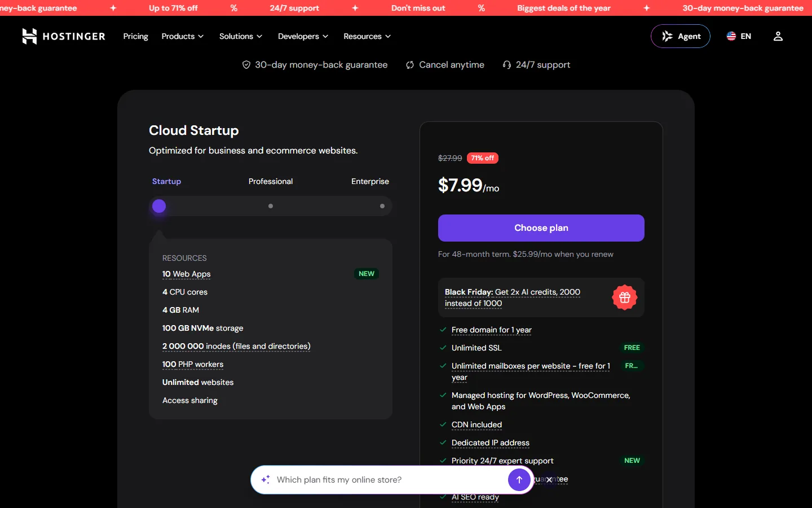Focus the 'Which plan fits my online store?' field

389,480
